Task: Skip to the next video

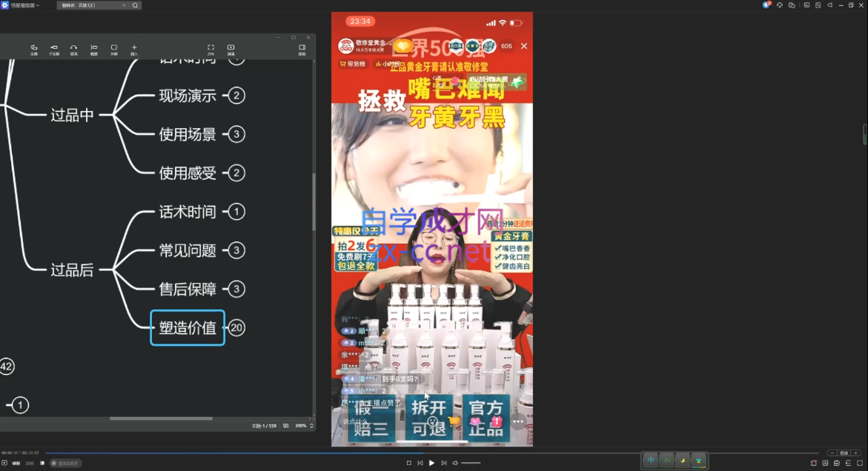Action: coord(443,464)
